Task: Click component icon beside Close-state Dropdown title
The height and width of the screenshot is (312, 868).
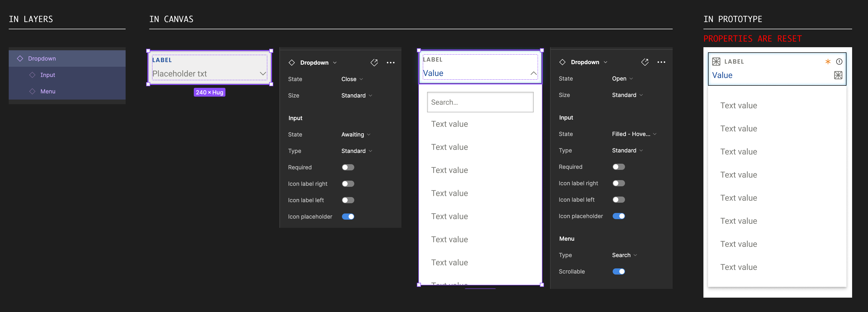Action: point(292,62)
